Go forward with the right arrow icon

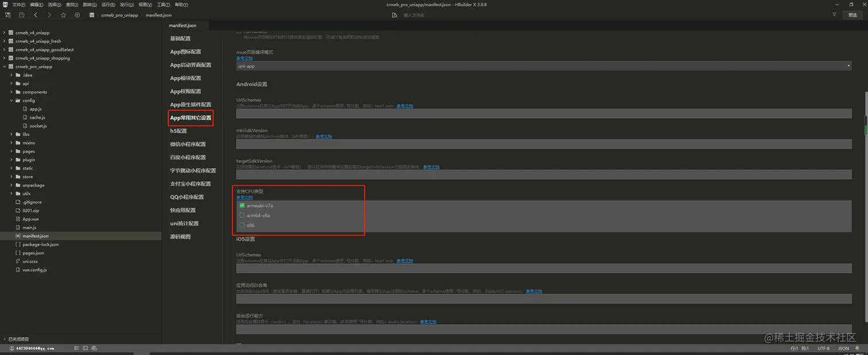point(49,15)
